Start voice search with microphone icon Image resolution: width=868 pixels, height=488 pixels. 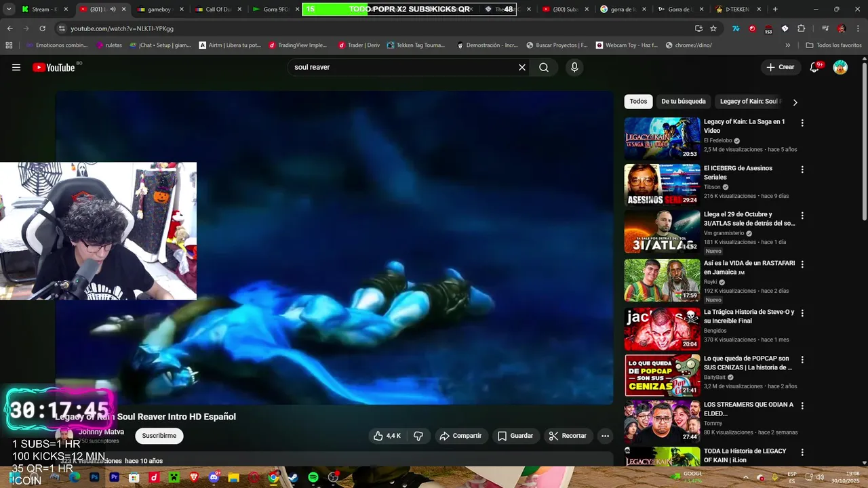(x=574, y=67)
